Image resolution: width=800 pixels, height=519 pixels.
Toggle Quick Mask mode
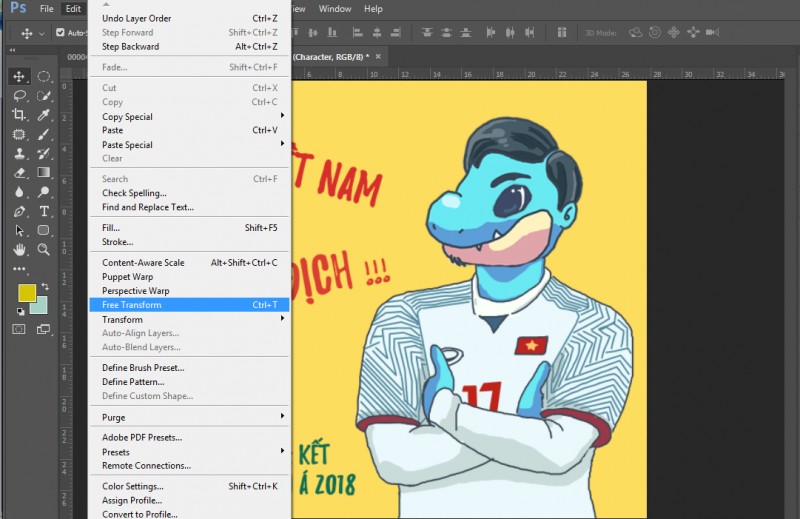point(19,329)
